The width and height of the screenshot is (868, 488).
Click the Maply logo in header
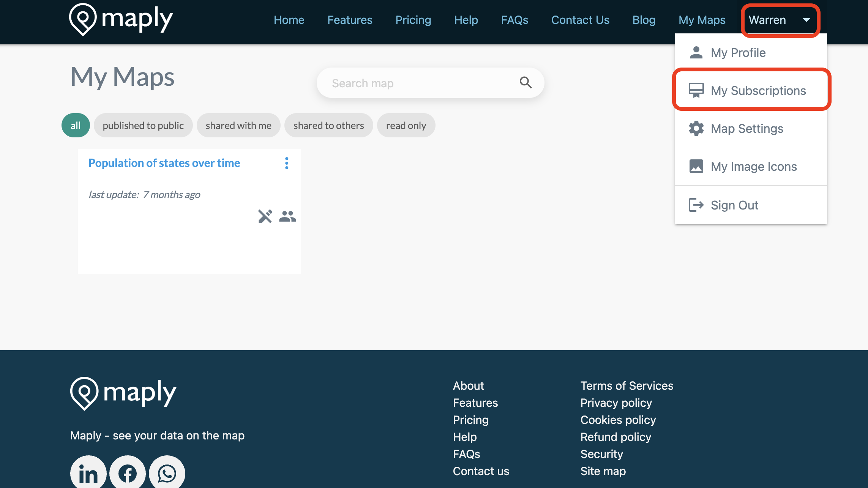point(121,20)
